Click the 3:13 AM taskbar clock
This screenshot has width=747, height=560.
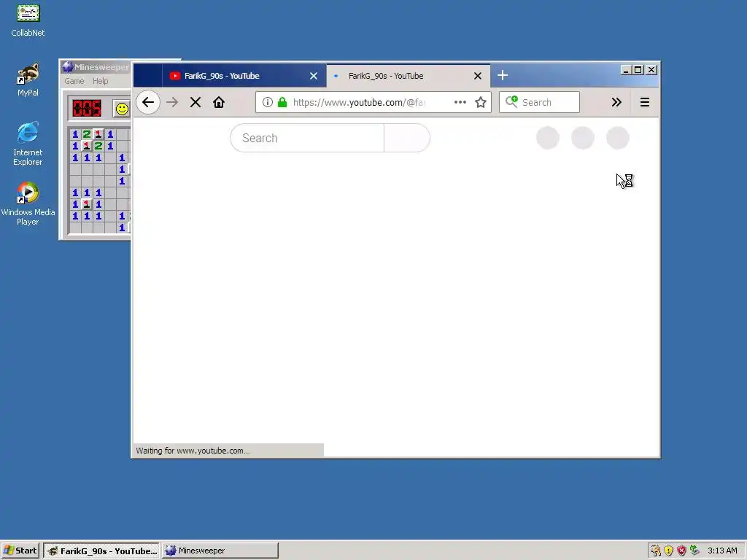(x=722, y=551)
